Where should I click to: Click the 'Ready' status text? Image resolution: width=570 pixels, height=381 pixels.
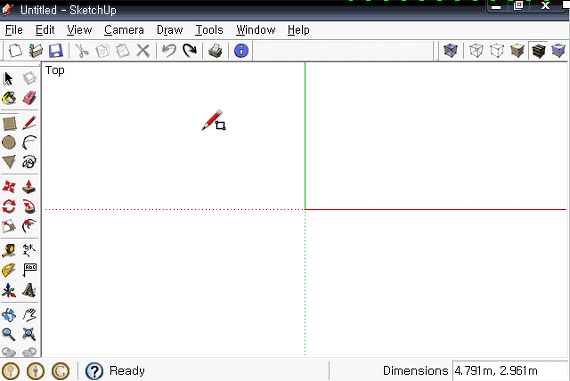coord(127,371)
